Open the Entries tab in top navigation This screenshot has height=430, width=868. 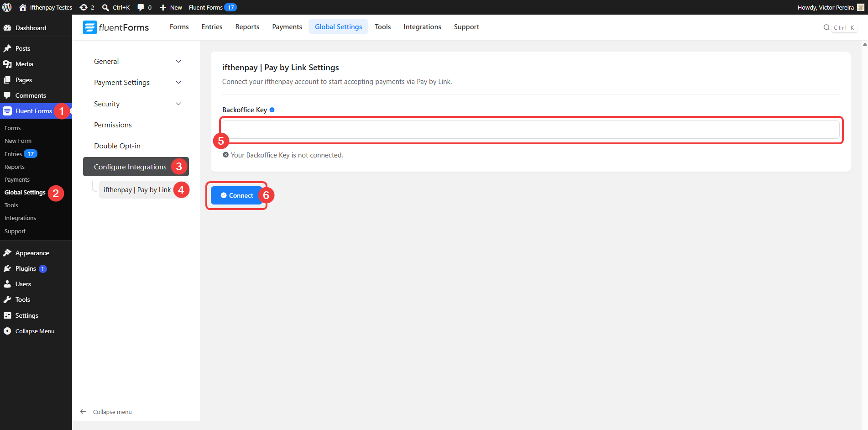point(212,27)
